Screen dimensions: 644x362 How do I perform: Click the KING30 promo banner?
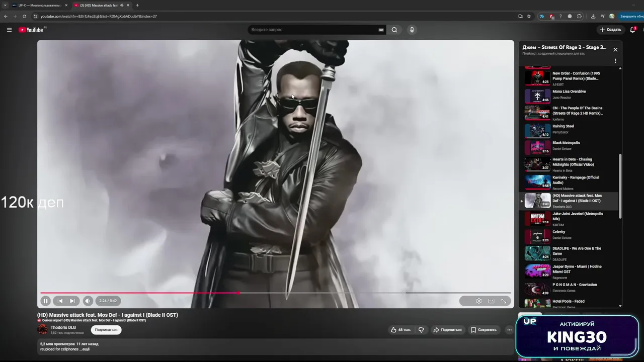577,336
